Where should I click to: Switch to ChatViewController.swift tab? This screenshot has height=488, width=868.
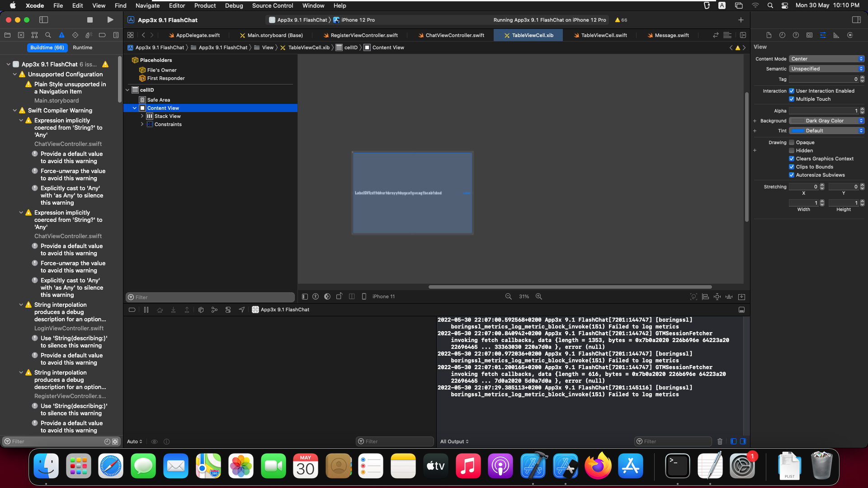454,35
